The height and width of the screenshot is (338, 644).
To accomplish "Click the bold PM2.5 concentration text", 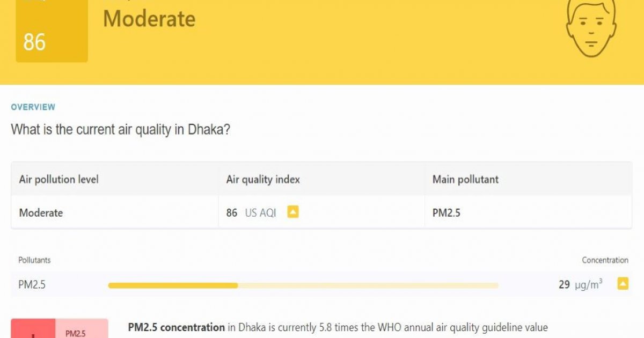I will pos(175,327).
